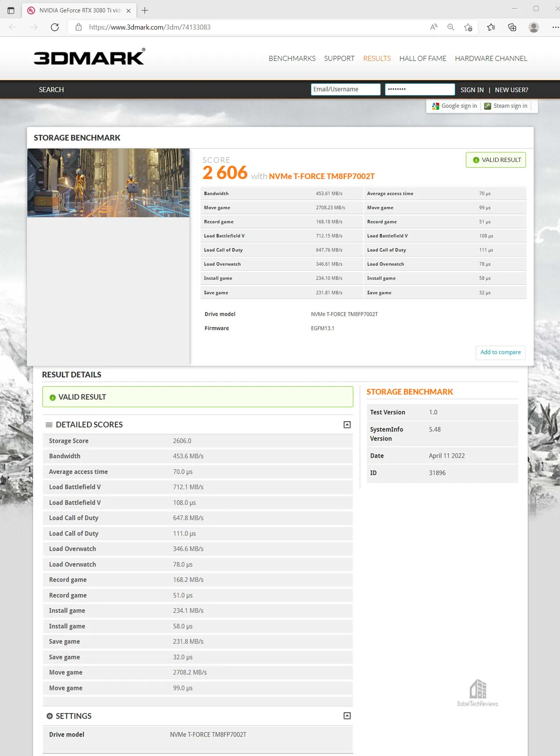
Task: Click the 3DMARK logo
Action: tap(89, 56)
